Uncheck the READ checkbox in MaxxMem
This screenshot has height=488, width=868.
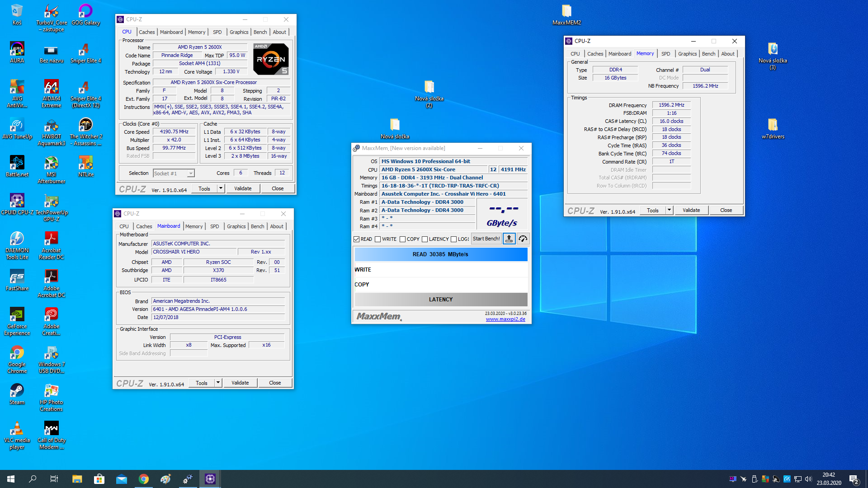coord(357,239)
